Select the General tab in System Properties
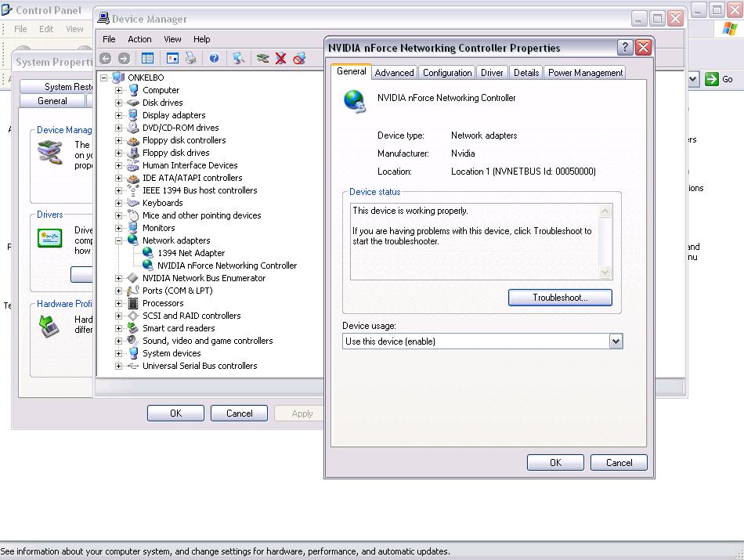 point(52,101)
